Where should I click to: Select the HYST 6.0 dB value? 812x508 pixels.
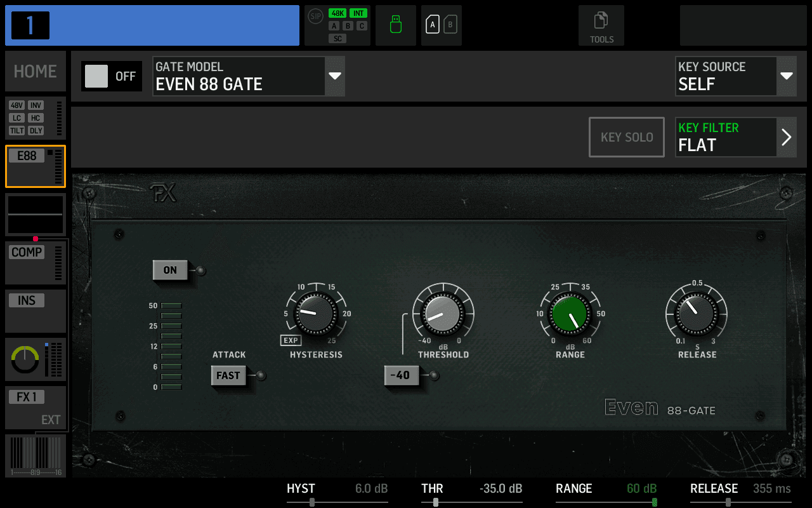(x=371, y=488)
